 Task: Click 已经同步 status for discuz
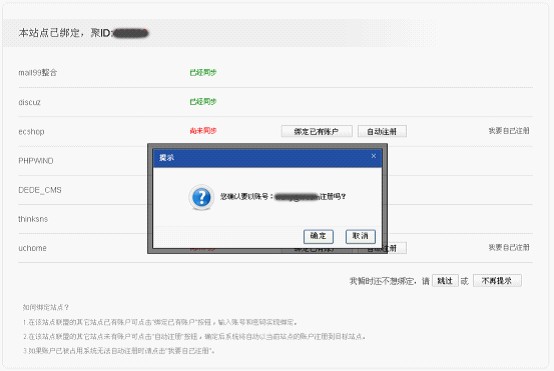(203, 102)
